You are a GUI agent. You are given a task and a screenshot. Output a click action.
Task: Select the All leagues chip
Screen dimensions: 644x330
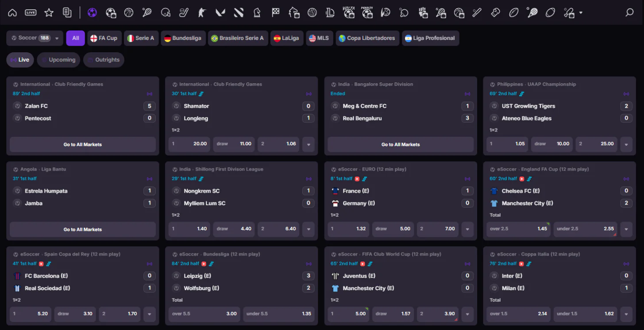76,38
